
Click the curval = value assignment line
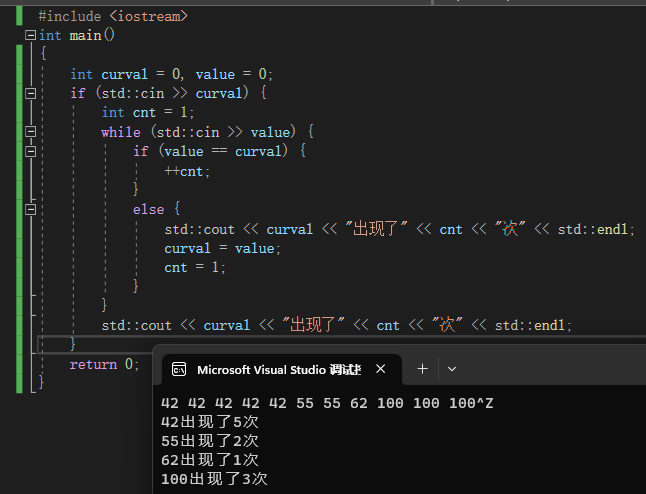tap(223, 248)
